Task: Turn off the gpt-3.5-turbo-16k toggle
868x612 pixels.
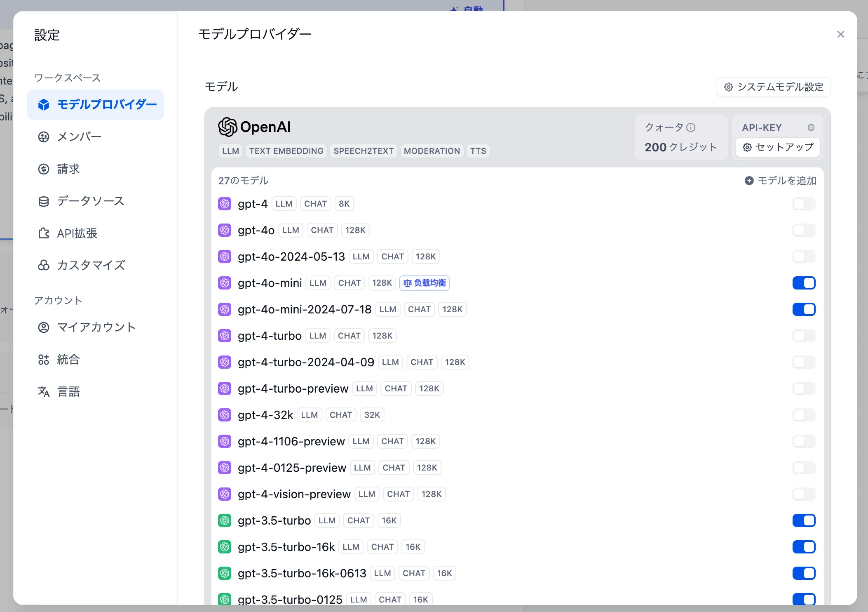Action: click(x=804, y=547)
